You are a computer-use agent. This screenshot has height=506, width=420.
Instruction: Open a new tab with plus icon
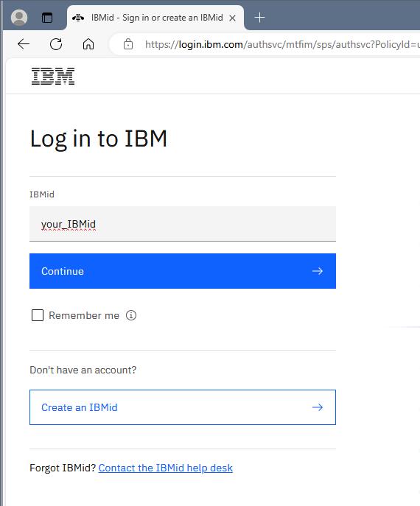(x=259, y=18)
